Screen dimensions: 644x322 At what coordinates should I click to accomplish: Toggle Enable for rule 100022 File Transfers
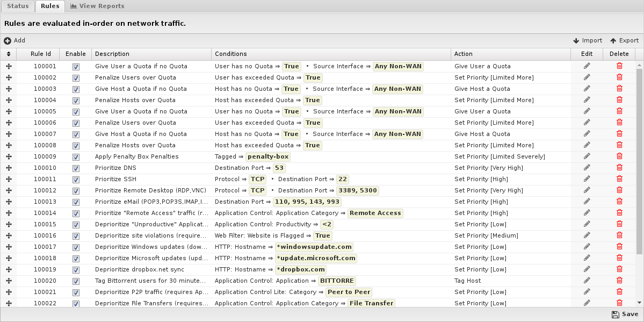(x=76, y=304)
